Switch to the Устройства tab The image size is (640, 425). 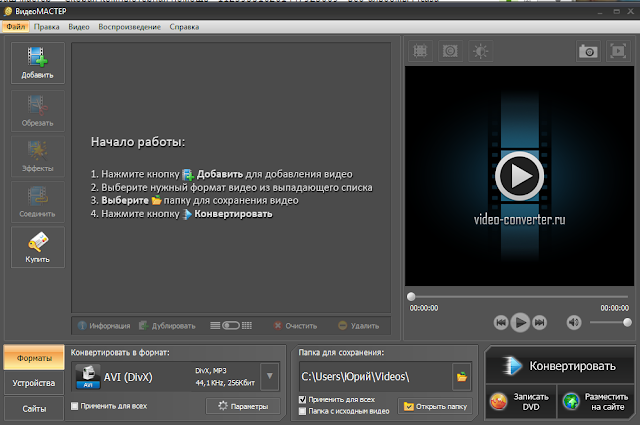pos(34,383)
